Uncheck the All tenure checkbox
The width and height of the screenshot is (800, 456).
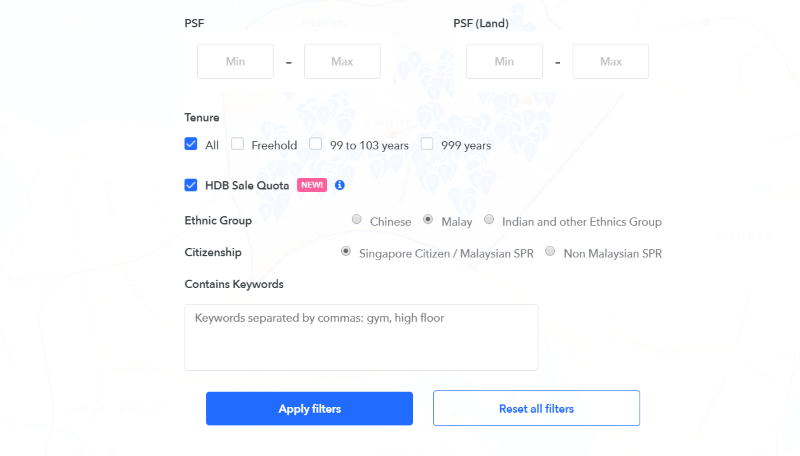191,144
